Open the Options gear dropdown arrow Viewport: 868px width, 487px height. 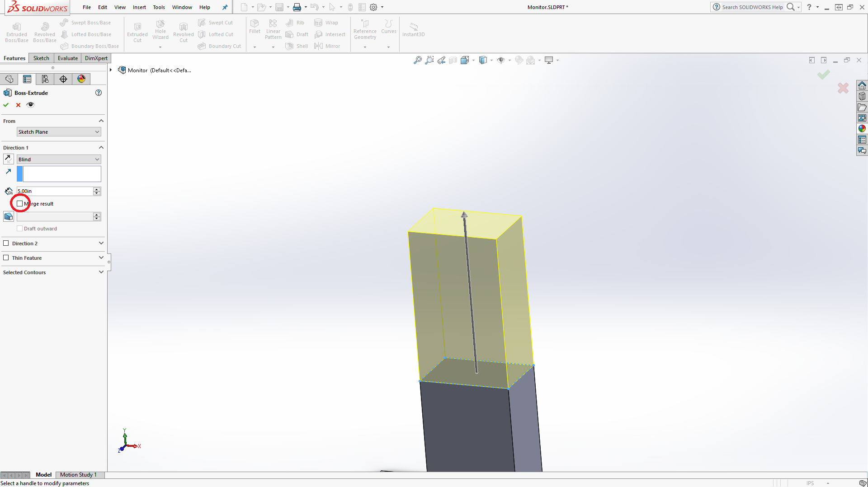tap(382, 7)
